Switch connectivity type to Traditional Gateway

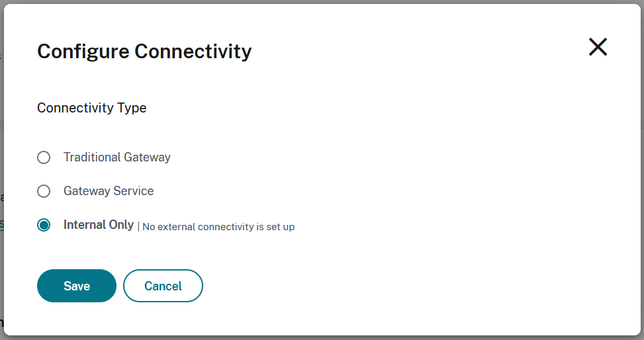44,157
